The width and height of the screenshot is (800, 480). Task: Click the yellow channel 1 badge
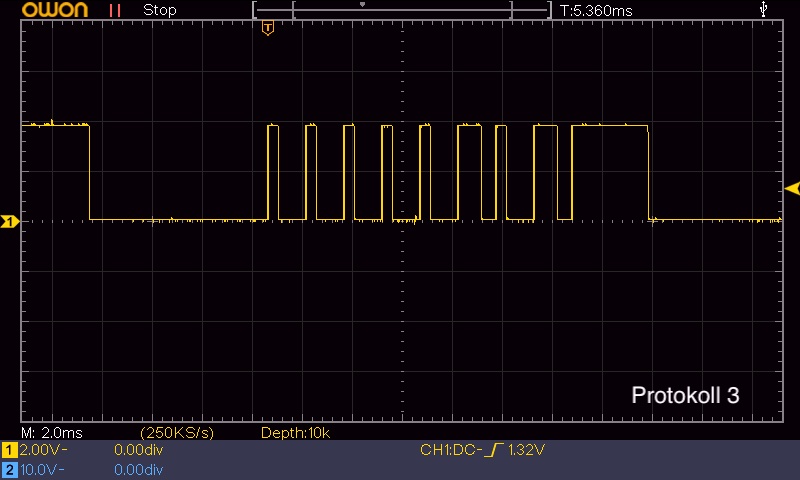[x=9, y=450]
